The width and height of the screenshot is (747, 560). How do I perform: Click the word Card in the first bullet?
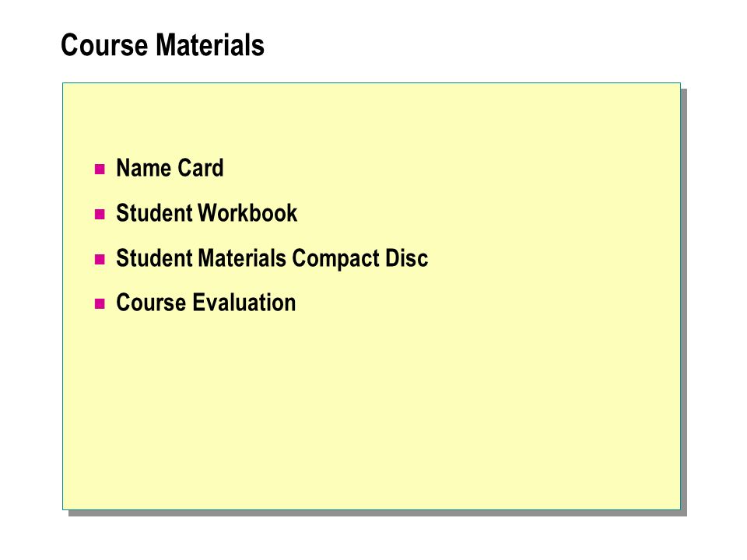click(201, 168)
